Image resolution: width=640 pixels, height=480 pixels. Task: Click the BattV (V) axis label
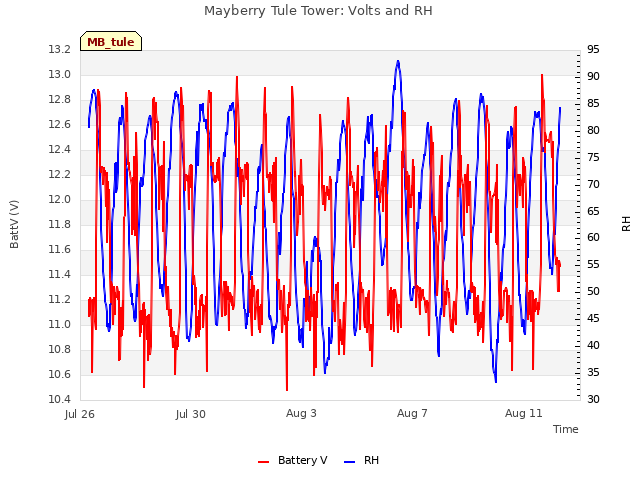click(x=14, y=224)
